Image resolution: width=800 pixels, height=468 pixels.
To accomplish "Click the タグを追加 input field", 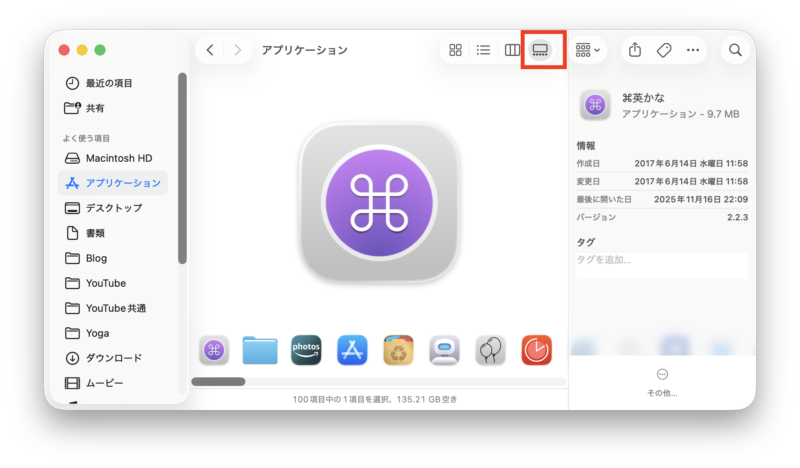I will pyautogui.click(x=662, y=265).
